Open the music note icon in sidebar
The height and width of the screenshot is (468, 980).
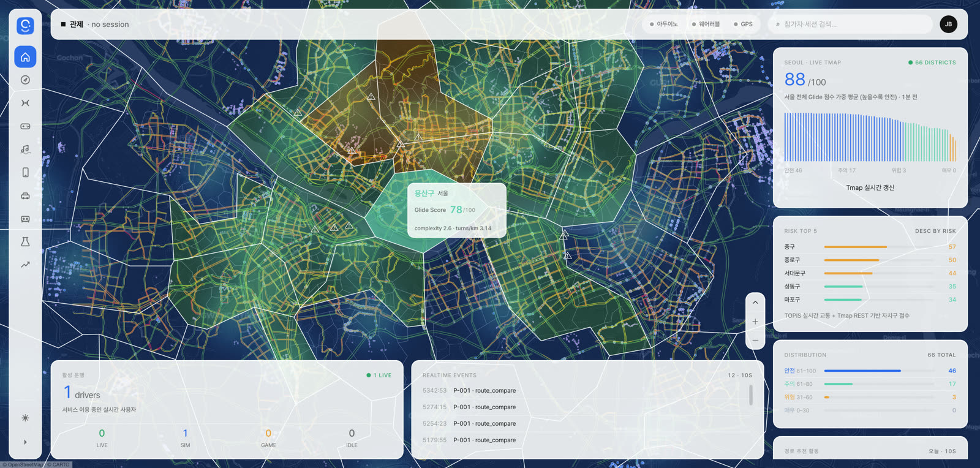point(25,149)
